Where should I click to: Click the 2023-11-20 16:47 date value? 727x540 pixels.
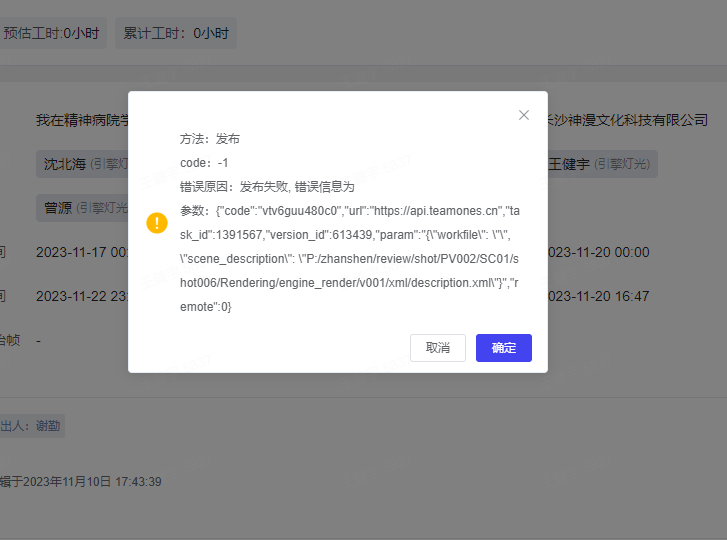pos(598,296)
